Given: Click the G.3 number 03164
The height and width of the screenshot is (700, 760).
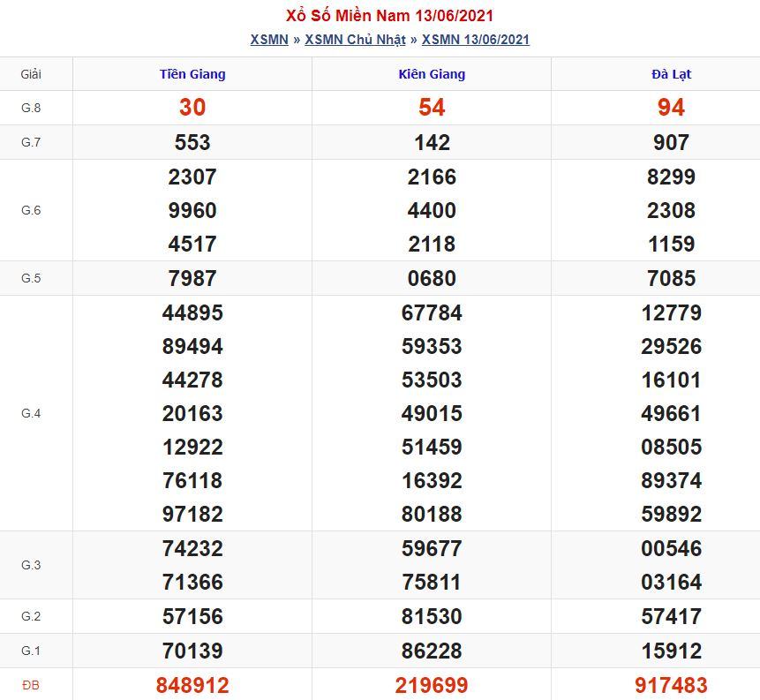Looking at the screenshot, I should click(672, 581).
